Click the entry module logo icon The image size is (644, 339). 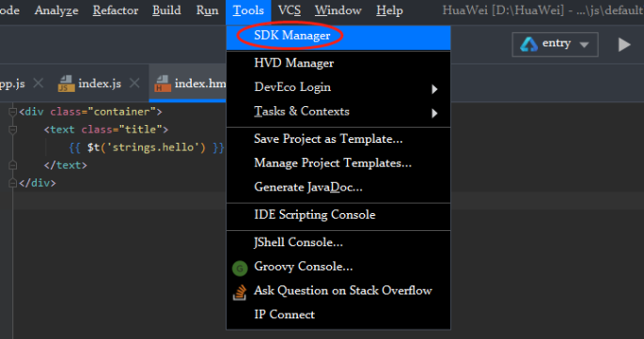(528, 44)
